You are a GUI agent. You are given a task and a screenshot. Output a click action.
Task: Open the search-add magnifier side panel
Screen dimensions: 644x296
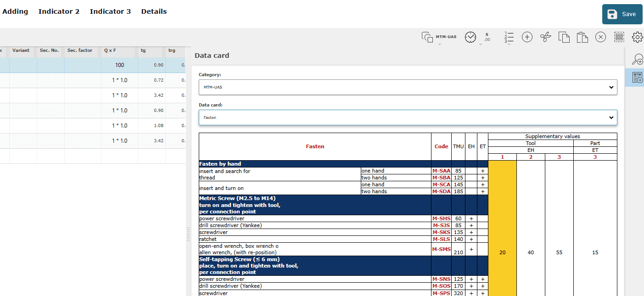tap(637, 59)
